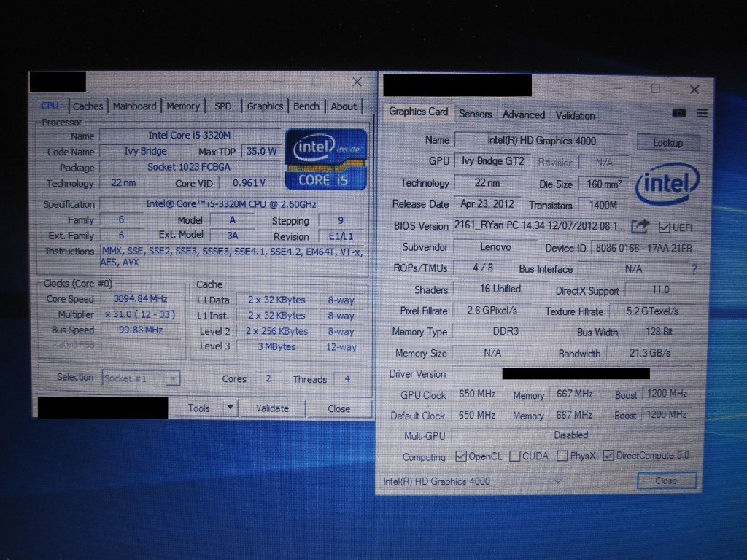Image resolution: width=747 pixels, height=560 pixels.
Task: Click the processor name field 'Intel Core i5 3320M'
Action: pyautogui.click(x=190, y=135)
